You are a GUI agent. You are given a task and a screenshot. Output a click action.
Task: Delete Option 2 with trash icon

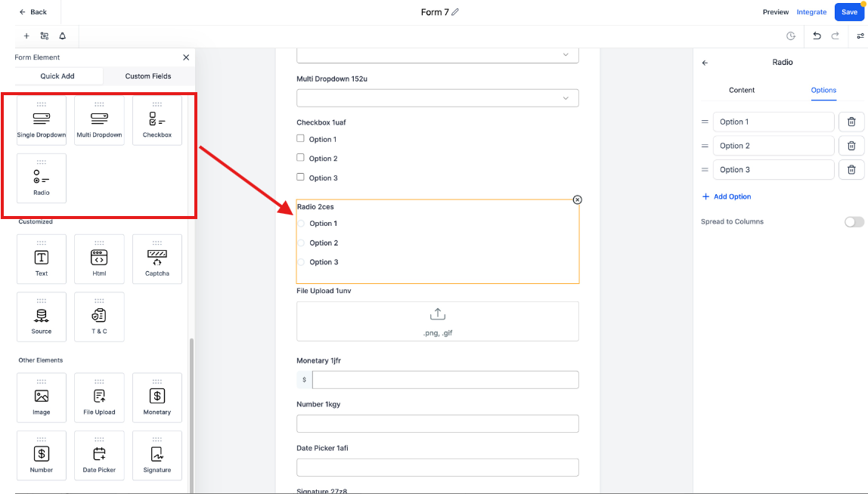pos(851,146)
